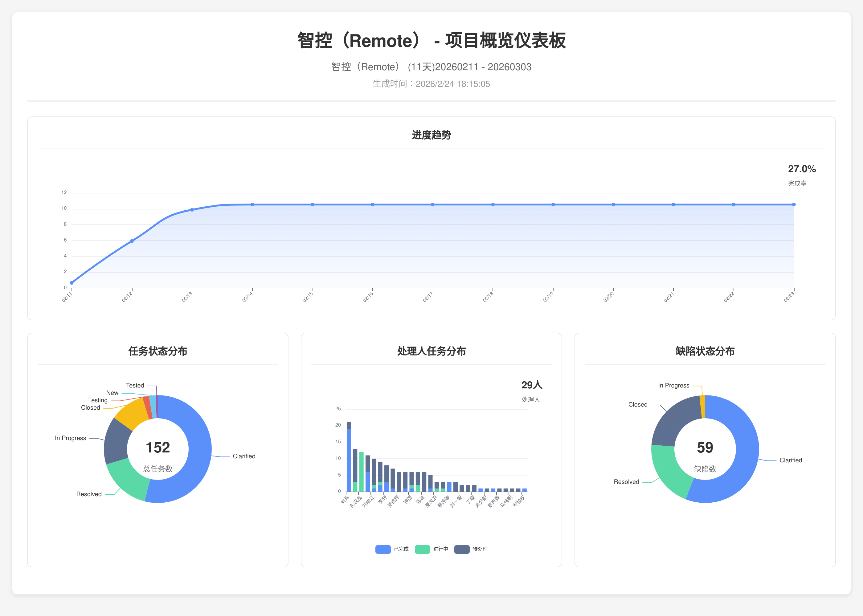Click the 02/13 data point on trend line
The height and width of the screenshot is (616, 863).
pyautogui.click(x=192, y=209)
